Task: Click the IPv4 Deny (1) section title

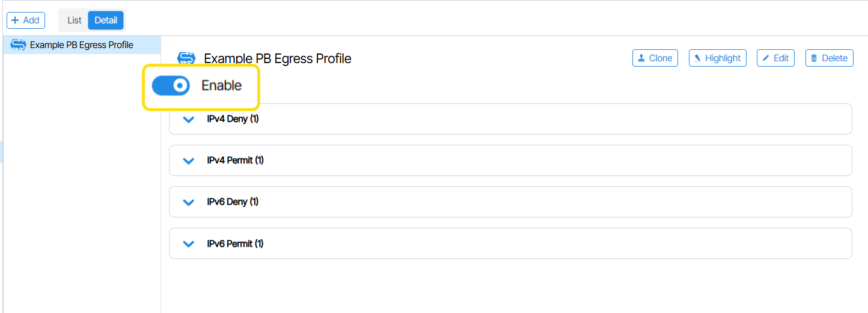Action: (x=233, y=119)
